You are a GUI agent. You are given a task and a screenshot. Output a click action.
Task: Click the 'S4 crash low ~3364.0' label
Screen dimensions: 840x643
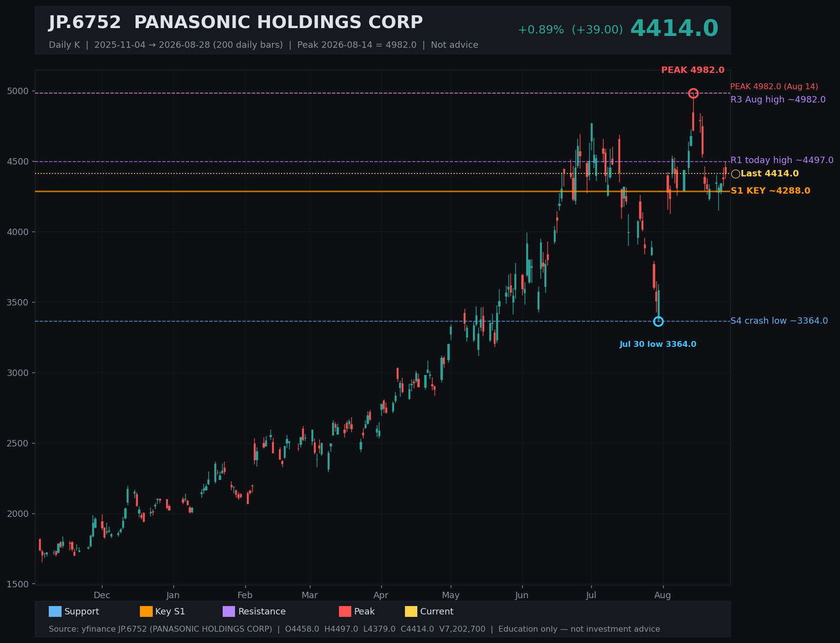pos(779,321)
